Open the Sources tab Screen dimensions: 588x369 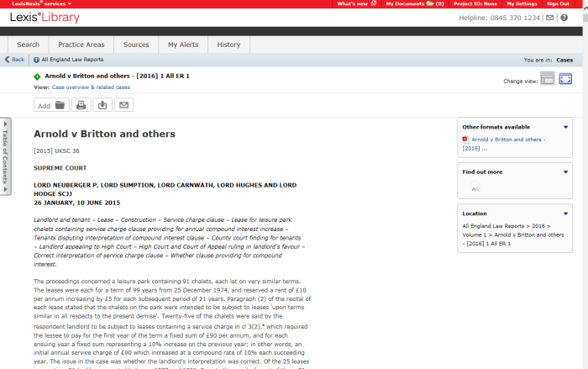[136, 45]
